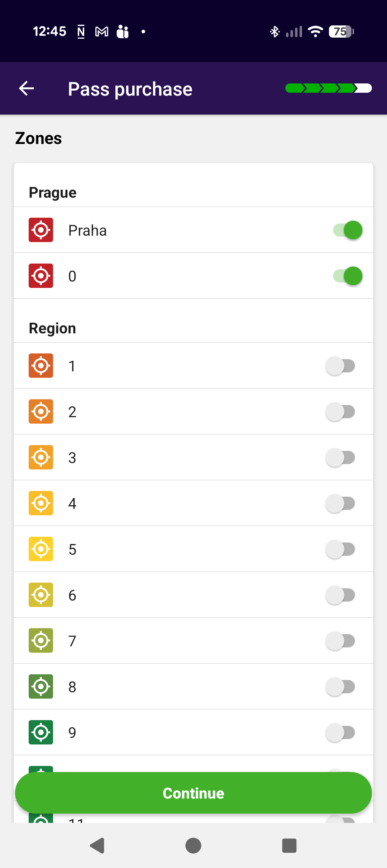Open recent apps with the square button
Image resolution: width=387 pixels, height=868 pixels.
pyautogui.click(x=289, y=845)
